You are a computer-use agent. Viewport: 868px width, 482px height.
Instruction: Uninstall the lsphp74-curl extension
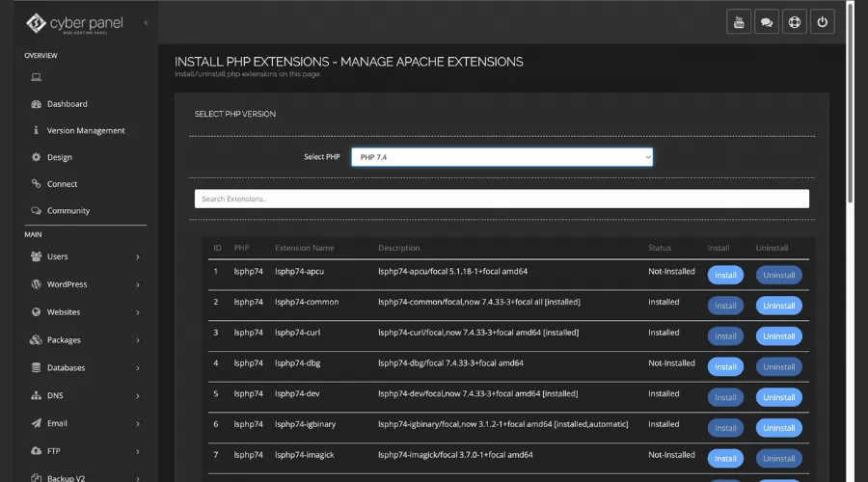pyautogui.click(x=779, y=335)
